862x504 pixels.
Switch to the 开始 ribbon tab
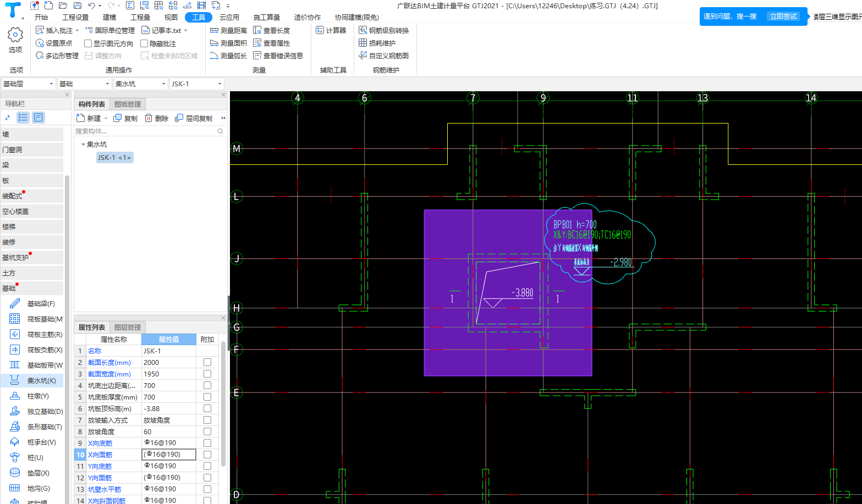click(x=41, y=17)
